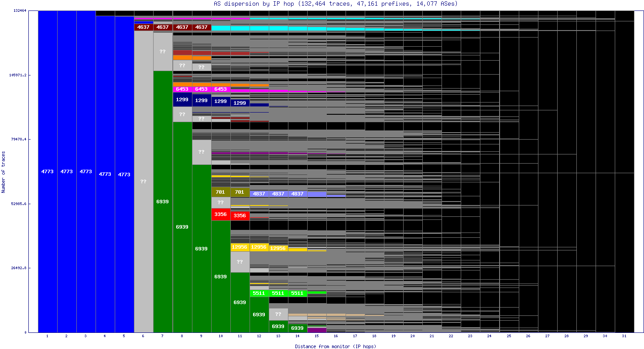The image size is (644, 349).
Task: Click the '??' segment at hop 11
Action: (x=240, y=262)
